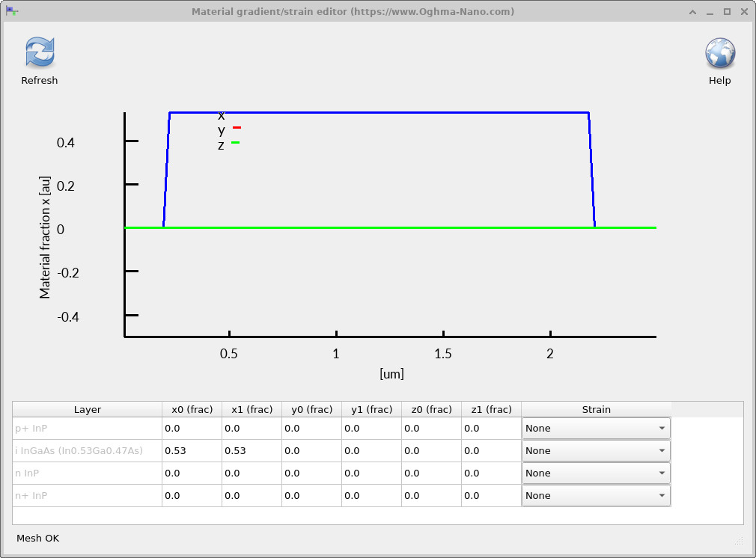This screenshot has width=756, height=558.
Task: Click the window resize grip in the status bar
Action: click(x=739, y=541)
